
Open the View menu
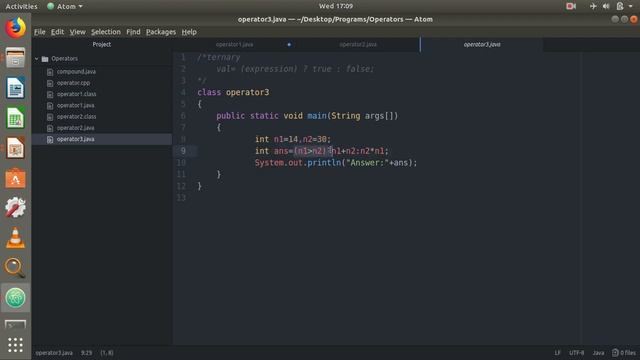point(77,32)
